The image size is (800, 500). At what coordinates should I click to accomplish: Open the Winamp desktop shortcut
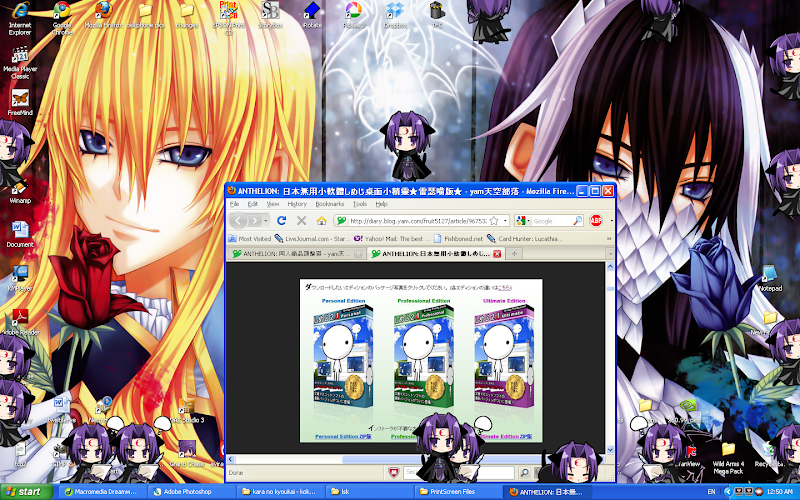20,191
